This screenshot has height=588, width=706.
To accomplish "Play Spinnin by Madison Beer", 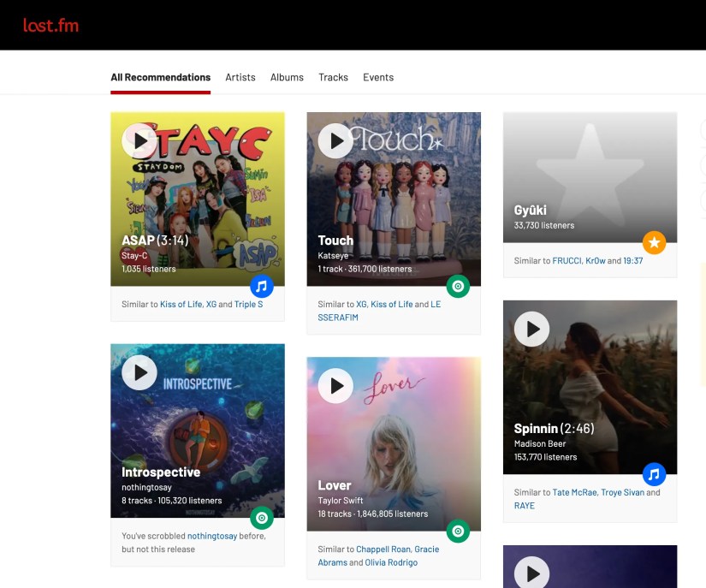I will pyautogui.click(x=531, y=330).
